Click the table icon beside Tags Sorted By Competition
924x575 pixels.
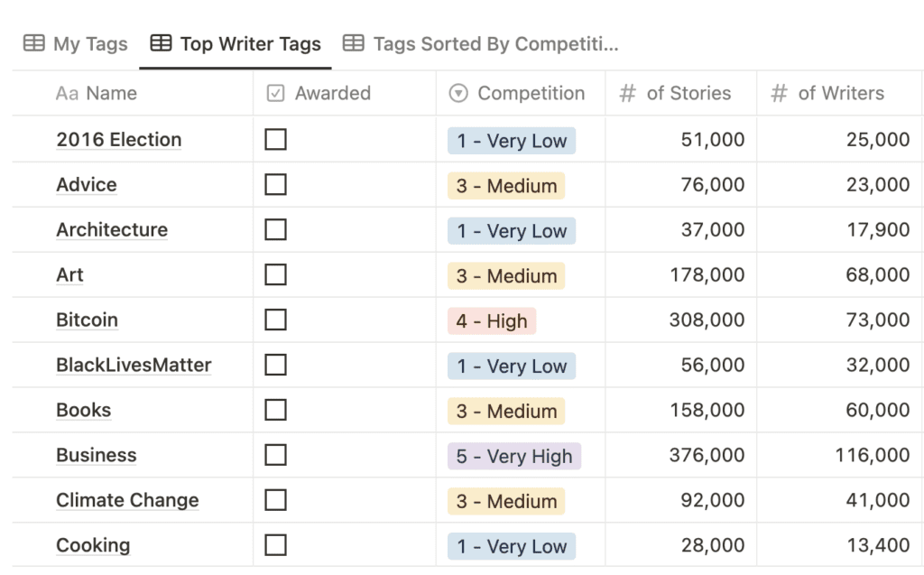(x=354, y=43)
